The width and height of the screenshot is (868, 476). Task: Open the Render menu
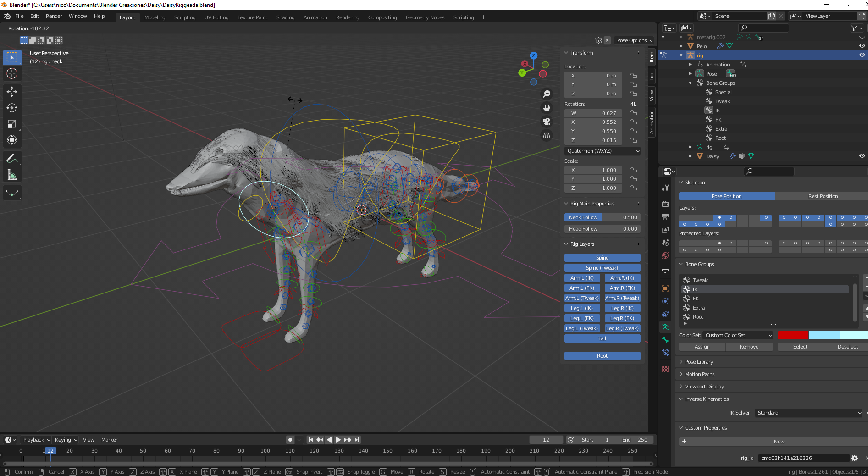(54, 16)
